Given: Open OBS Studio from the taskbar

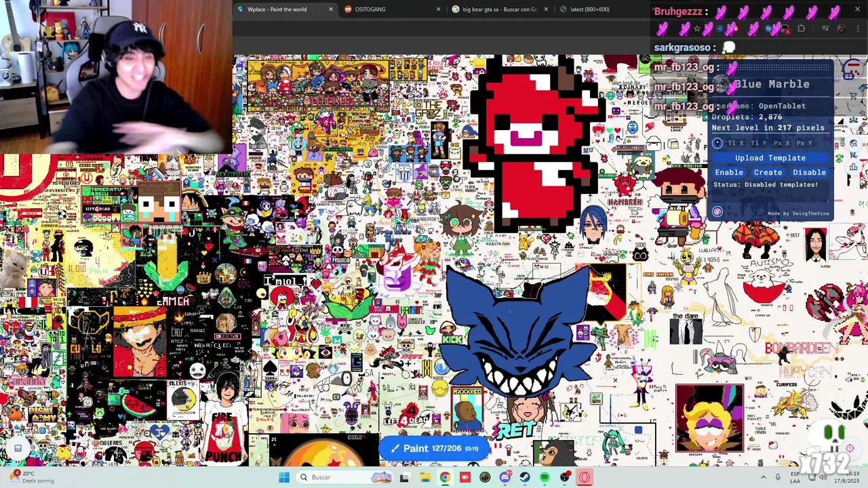Looking at the screenshot, I should [x=565, y=477].
